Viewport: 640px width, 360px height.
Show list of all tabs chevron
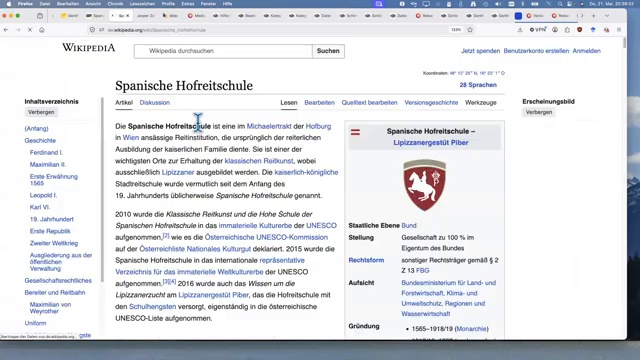pyautogui.click(x=607, y=16)
